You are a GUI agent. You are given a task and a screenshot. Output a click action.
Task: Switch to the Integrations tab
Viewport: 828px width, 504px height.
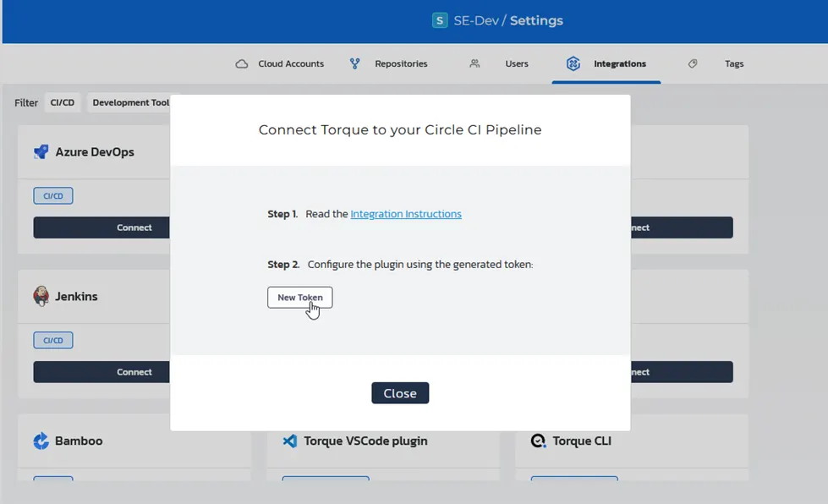point(606,63)
